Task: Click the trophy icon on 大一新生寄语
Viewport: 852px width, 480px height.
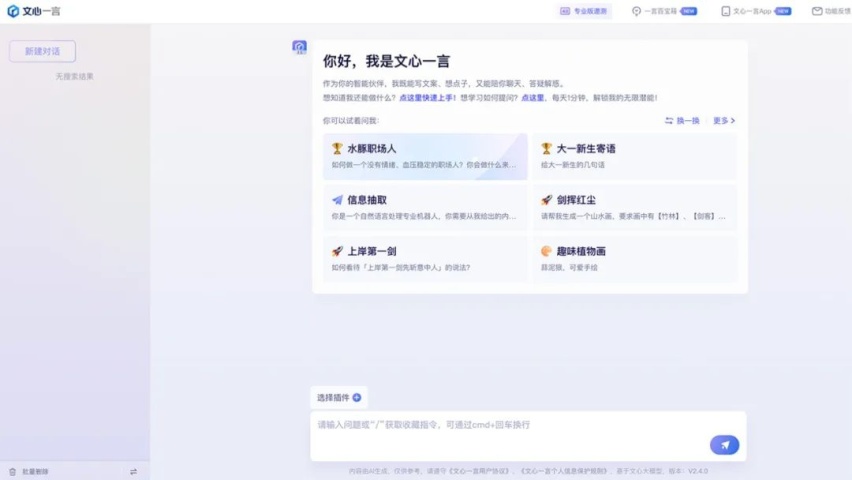Action: pyautogui.click(x=547, y=148)
